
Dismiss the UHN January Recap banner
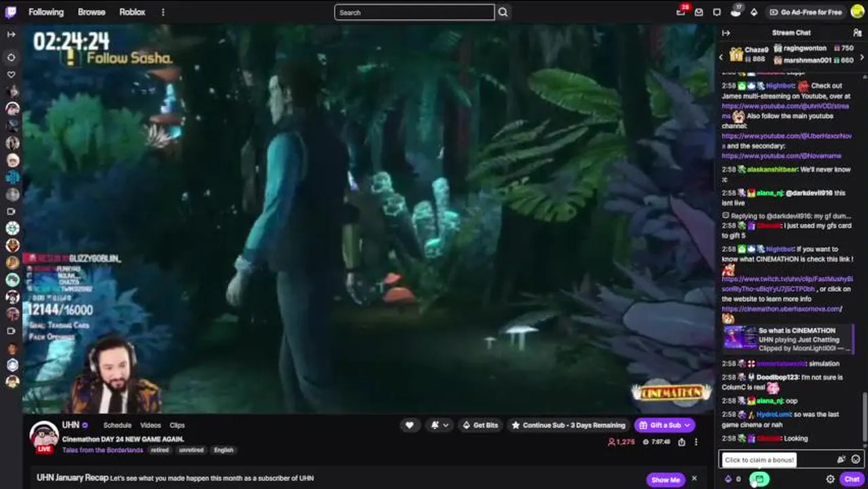(694, 479)
